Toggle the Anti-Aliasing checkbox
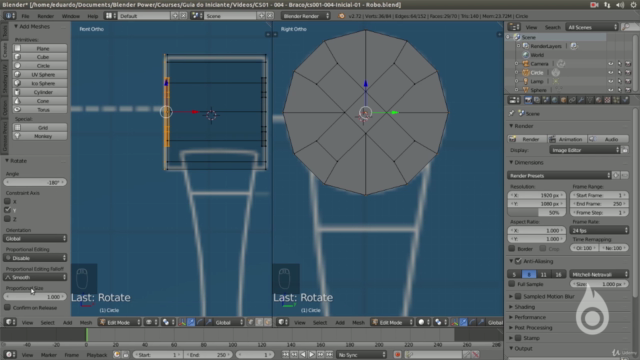 tap(518, 261)
